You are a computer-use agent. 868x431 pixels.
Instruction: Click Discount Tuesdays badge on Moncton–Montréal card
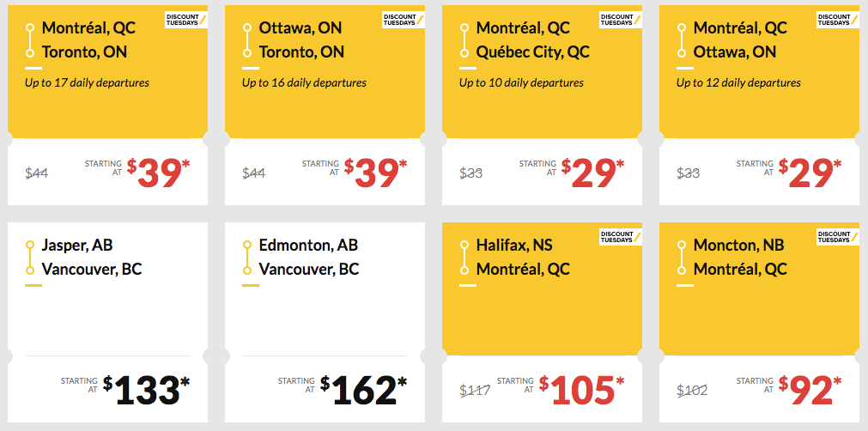click(838, 236)
